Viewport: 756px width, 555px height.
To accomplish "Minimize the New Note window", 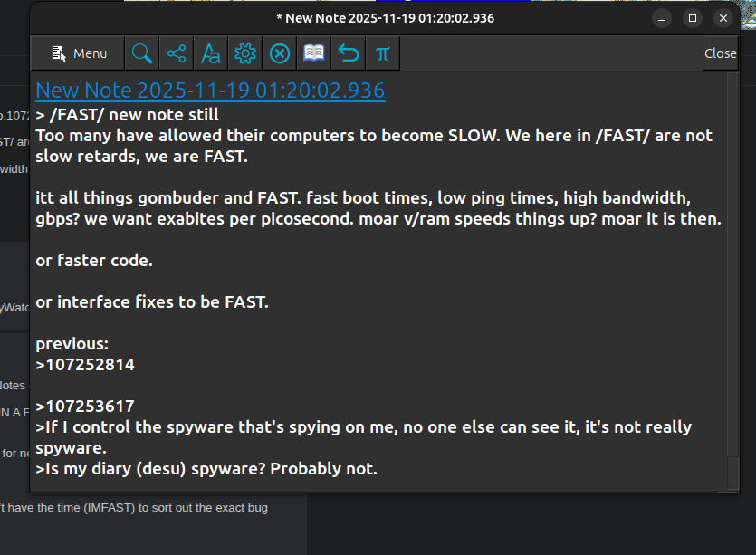I will tap(662, 18).
